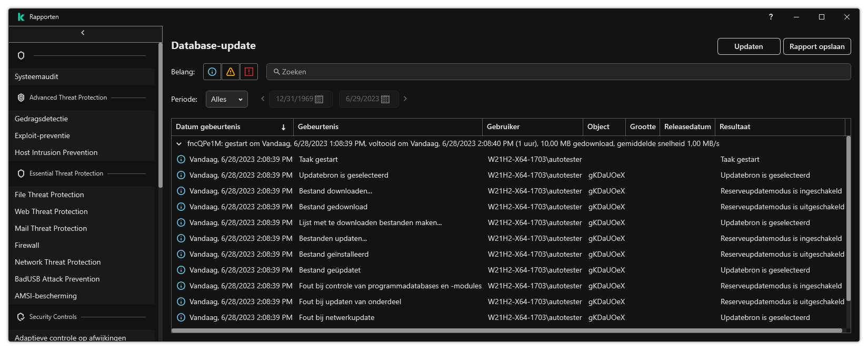Toggle the warning events filter icon
Image resolution: width=868 pixels, height=350 pixels.
[x=231, y=72]
